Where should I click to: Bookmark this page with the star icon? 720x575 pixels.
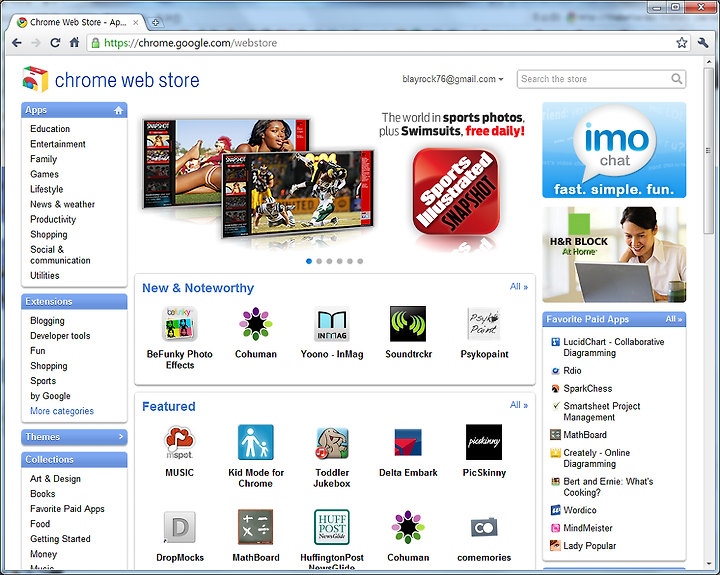681,43
